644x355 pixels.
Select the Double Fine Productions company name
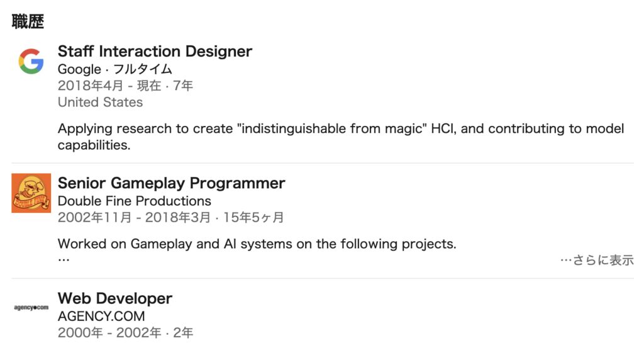click(x=135, y=201)
